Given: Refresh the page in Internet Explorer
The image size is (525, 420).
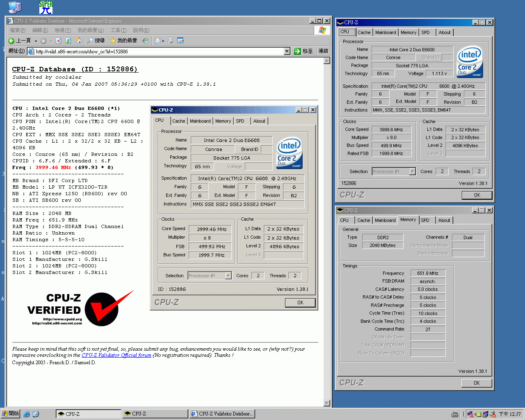Looking at the screenshot, I should pyautogui.click(x=68, y=41).
